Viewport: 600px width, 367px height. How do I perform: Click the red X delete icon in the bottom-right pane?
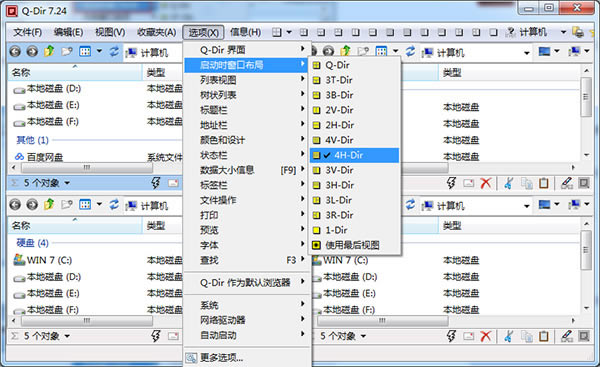[486, 336]
